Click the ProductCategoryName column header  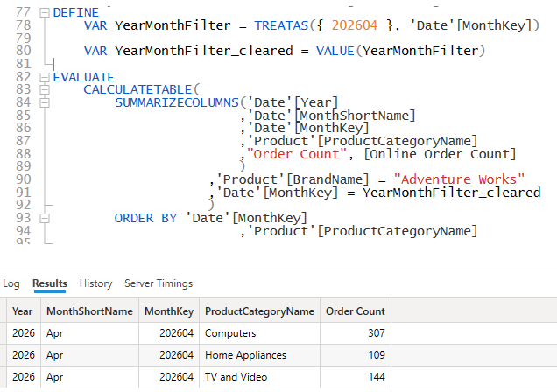pos(260,311)
